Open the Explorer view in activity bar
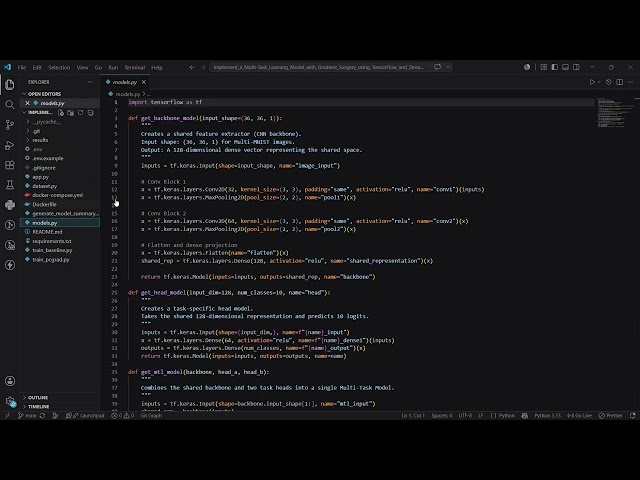 10,84
